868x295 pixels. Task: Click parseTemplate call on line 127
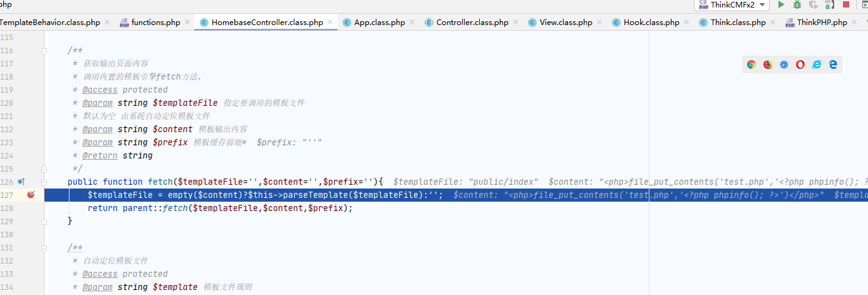pos(309,195)
